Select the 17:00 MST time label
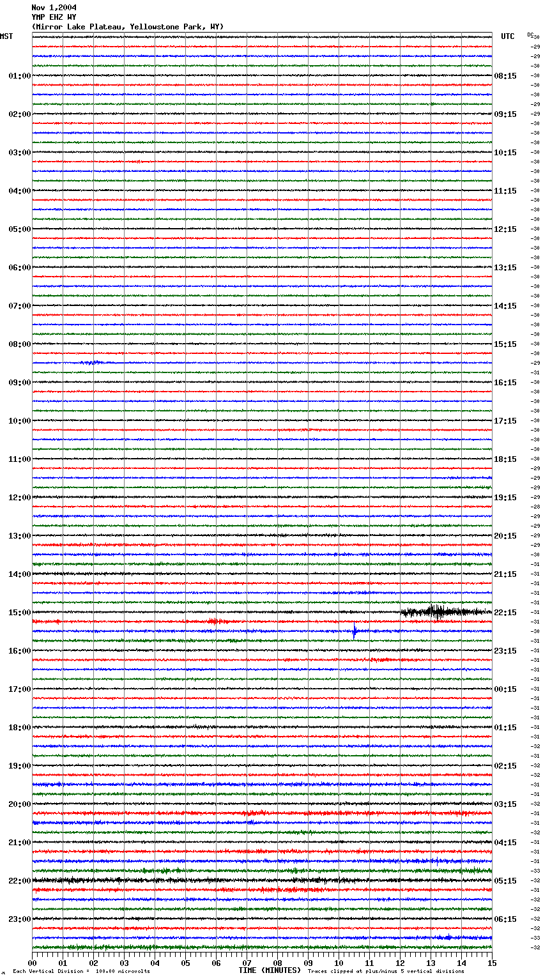The height and width of the screenshot is (980, 543). (20, 689)
